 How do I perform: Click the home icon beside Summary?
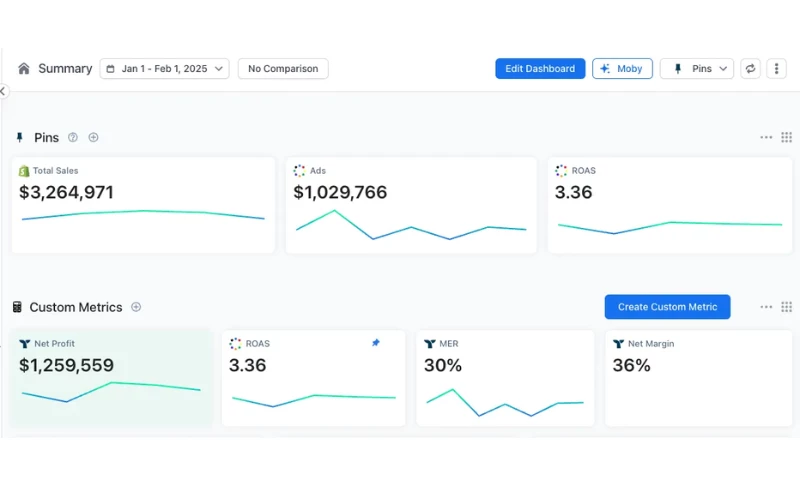pos(24,69)
